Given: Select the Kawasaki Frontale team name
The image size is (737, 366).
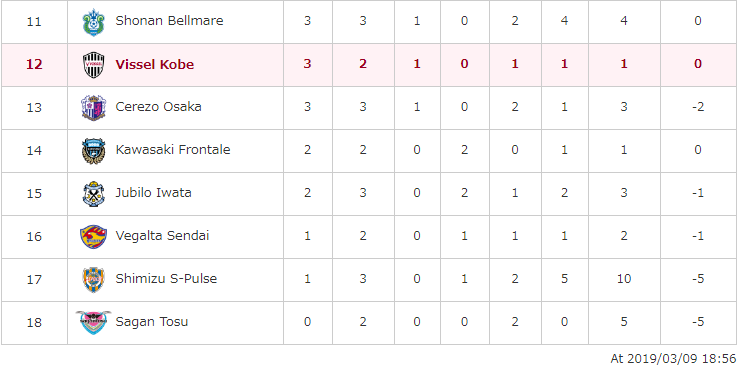Looking at the screenshot, I should pos(173,149).
